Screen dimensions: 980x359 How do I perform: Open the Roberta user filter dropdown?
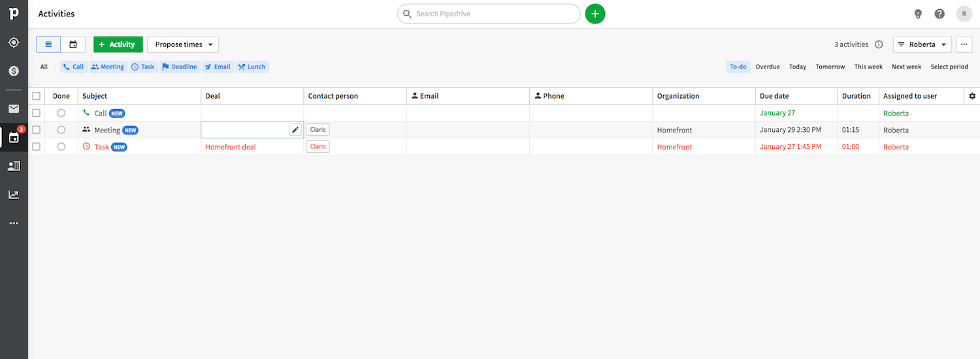(x=922, y=44)
